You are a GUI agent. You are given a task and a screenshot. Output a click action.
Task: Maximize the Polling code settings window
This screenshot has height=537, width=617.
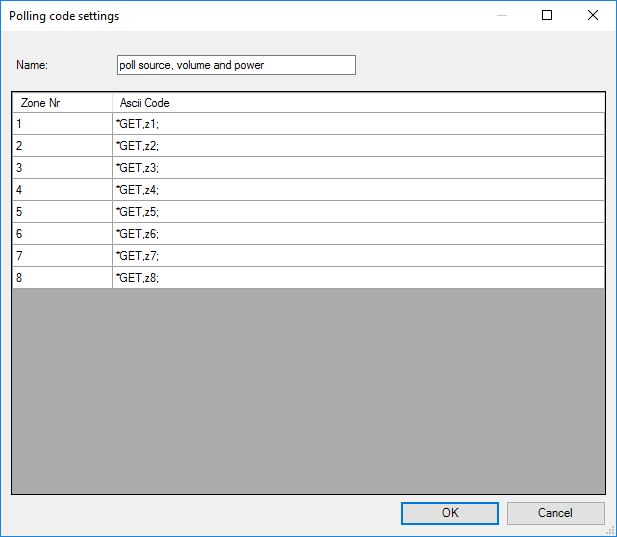click(x=547, y=16)
